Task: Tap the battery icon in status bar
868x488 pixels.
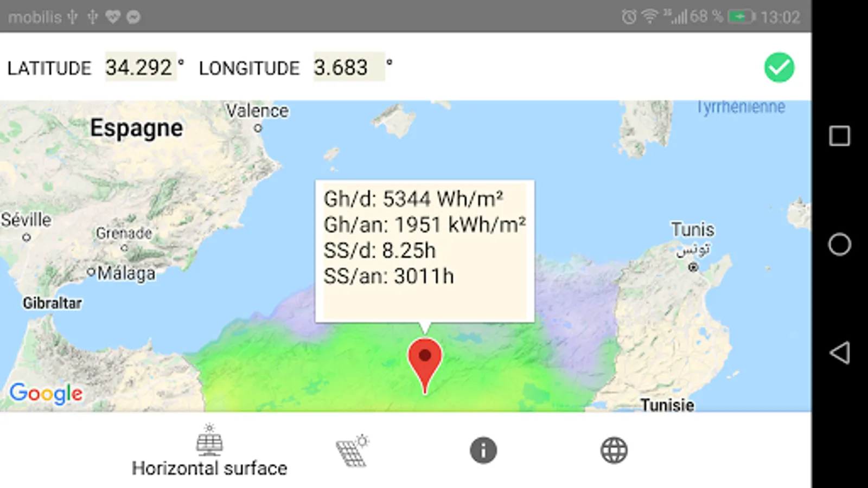Action: pyautogui.click(x=742, y=17)
